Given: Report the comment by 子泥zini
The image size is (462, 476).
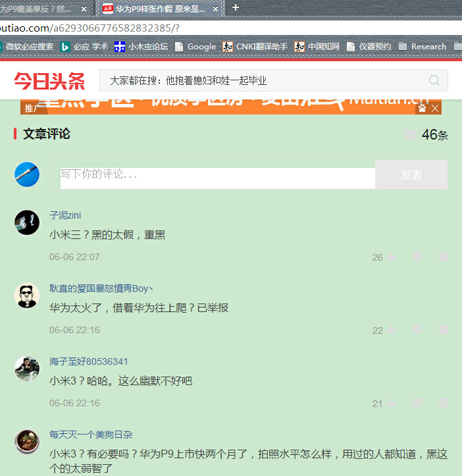Looking at the screenshot, I should point(444,257).
